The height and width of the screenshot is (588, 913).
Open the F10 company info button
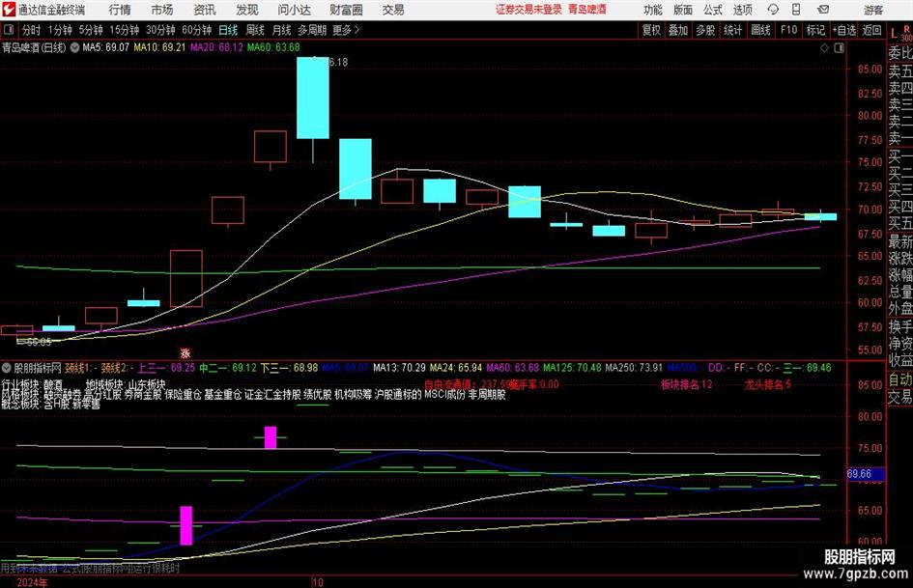(x=789, y=30)
